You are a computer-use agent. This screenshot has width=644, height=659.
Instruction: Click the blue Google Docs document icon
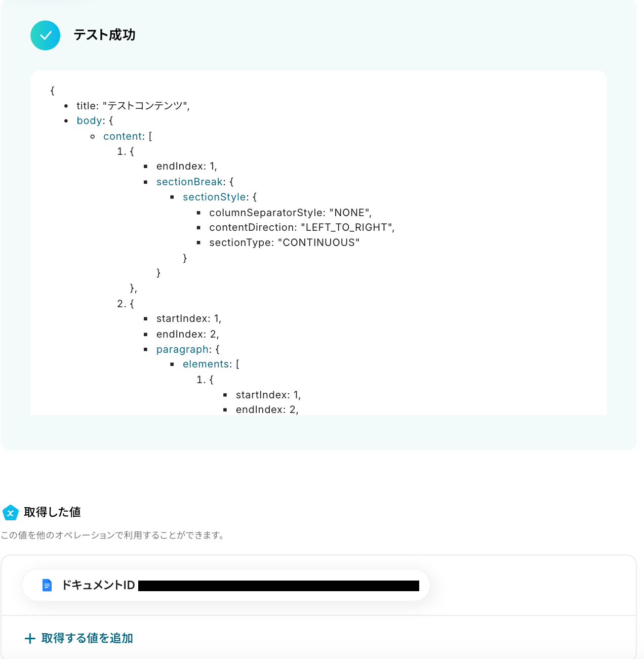point(47,585)
